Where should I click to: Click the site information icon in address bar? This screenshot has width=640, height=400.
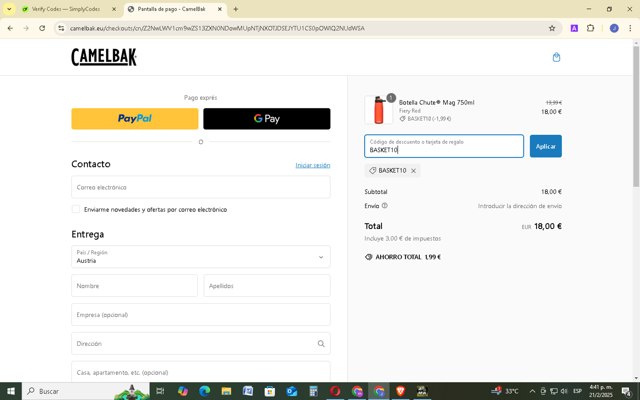click(x=61, y=28)
